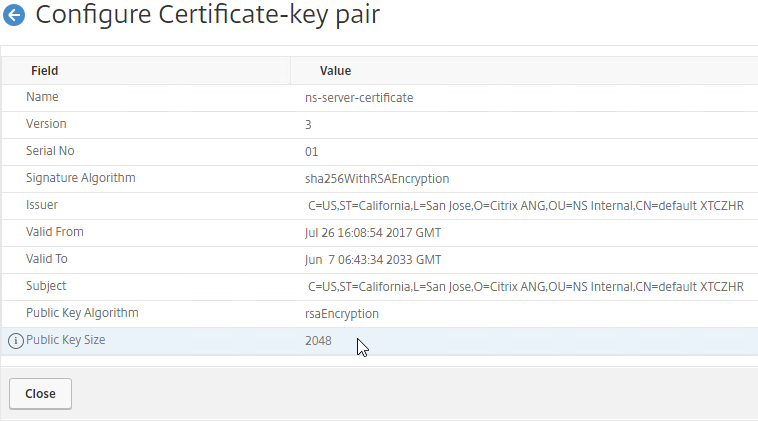Select the Value column header
Screen dimensions: 758x421
point(335,71)
